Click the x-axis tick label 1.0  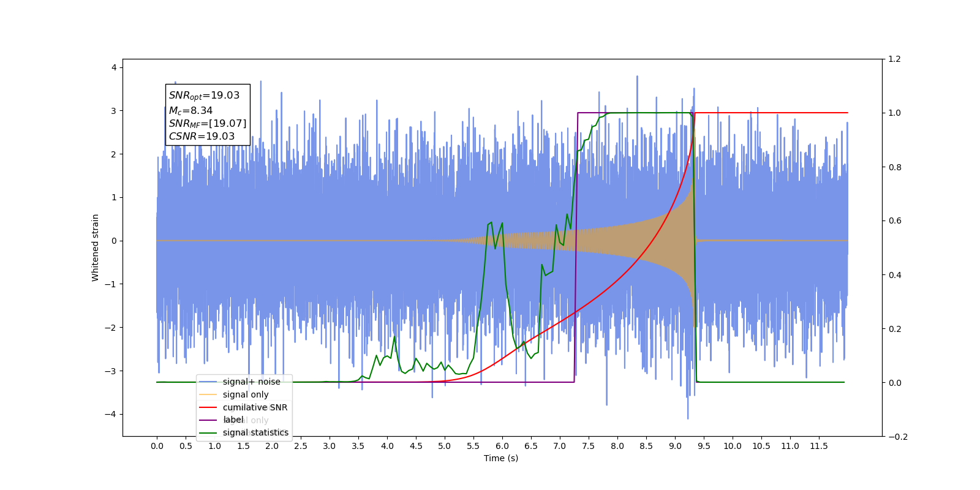click(x=214, y=446)
